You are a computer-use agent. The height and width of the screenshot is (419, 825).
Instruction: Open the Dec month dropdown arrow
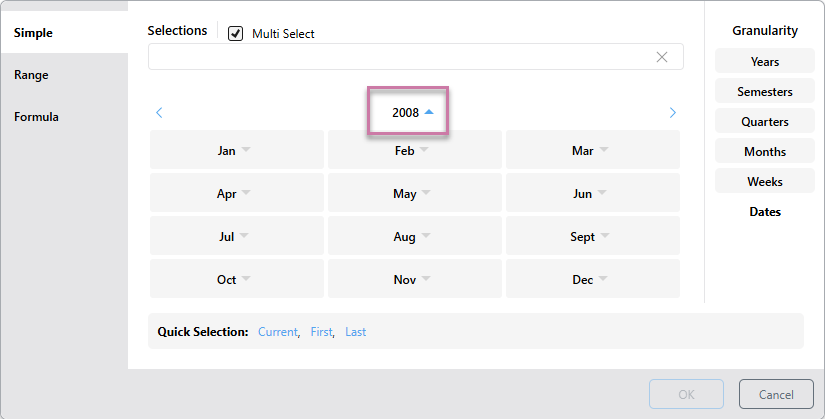pyautogui.click(x=603, y=280)
